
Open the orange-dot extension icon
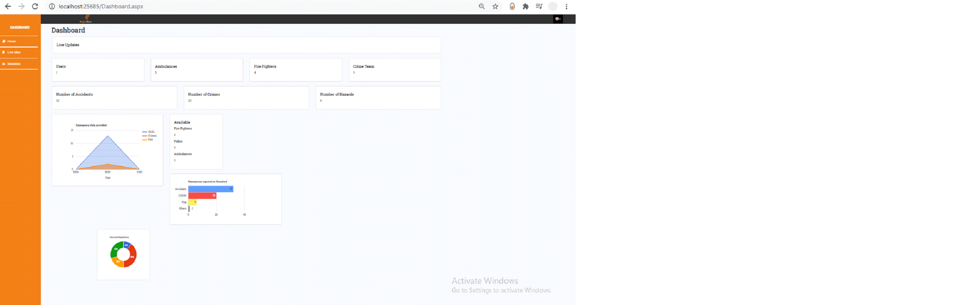[x=512, y=6]
